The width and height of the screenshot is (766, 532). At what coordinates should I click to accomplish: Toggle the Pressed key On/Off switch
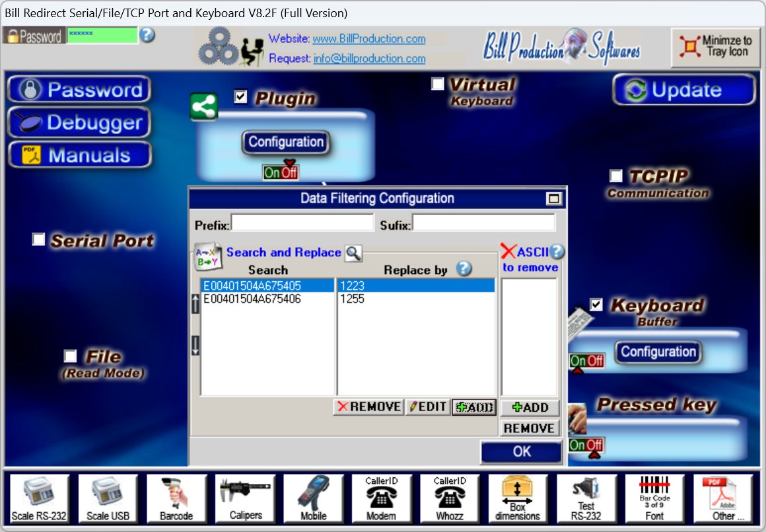click(586, 445)
